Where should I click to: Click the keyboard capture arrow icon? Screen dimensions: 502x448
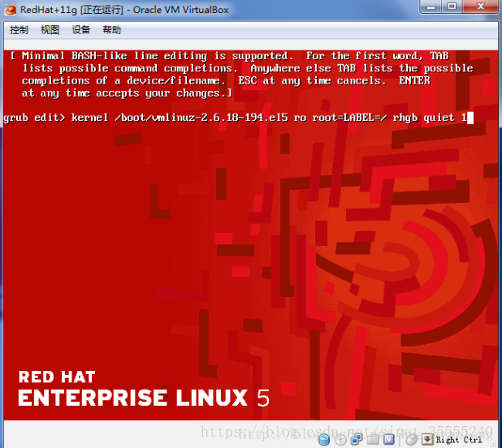(427, 439)
